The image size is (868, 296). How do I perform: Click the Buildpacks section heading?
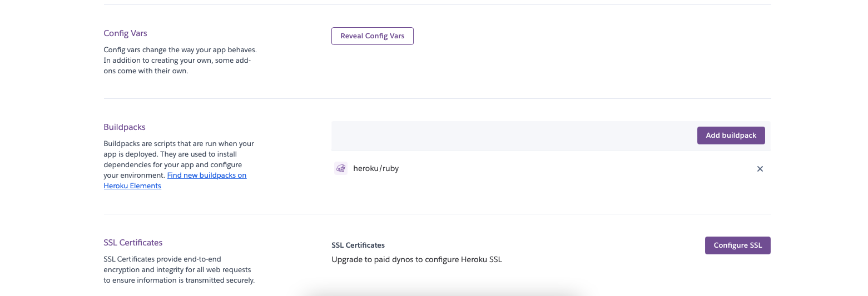[x=125, y=127]
